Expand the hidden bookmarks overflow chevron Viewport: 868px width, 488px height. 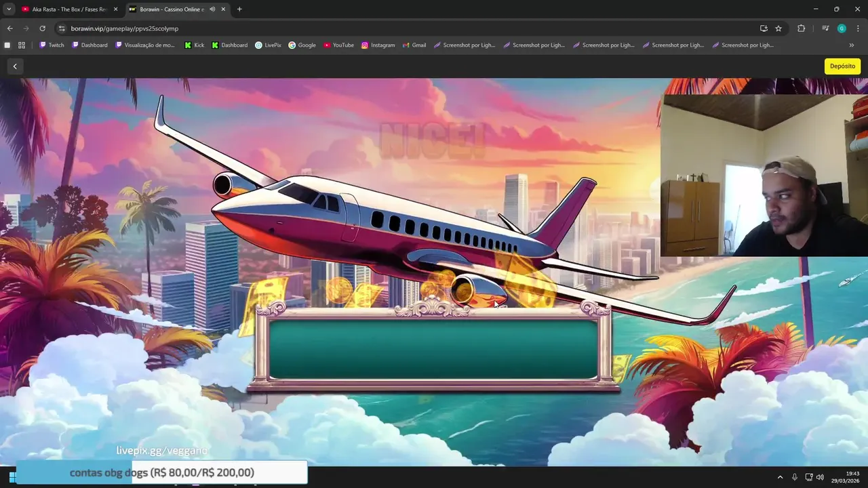click(x=852, y=45)
